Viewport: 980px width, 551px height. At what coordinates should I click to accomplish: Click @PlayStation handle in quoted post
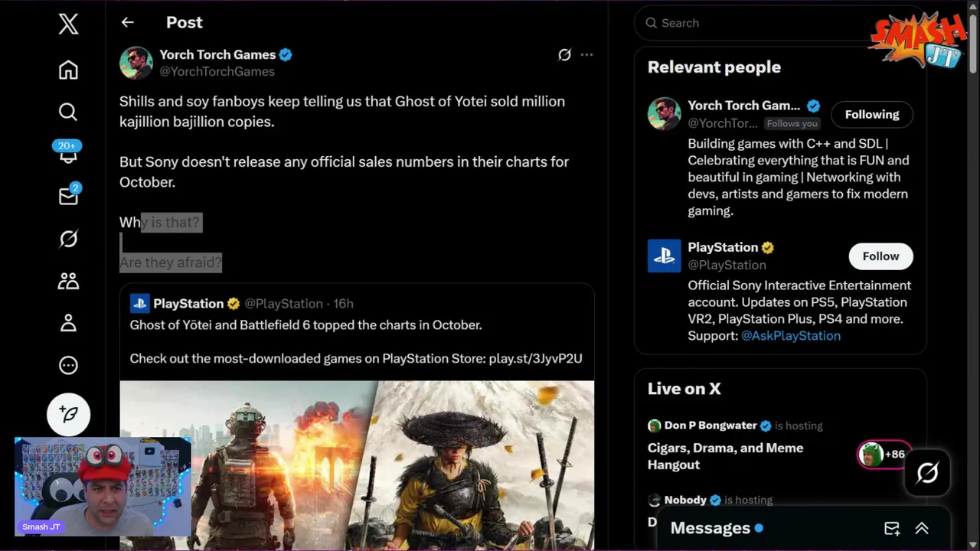[x=283, y=303]
